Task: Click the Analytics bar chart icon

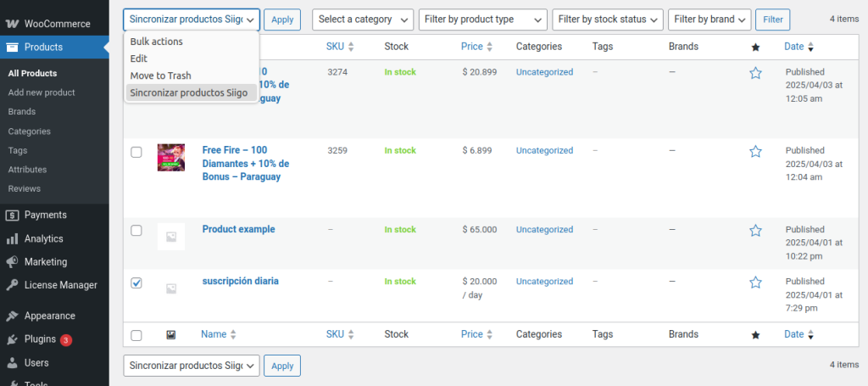Action: pyautogui.click(x=12, y=238)
